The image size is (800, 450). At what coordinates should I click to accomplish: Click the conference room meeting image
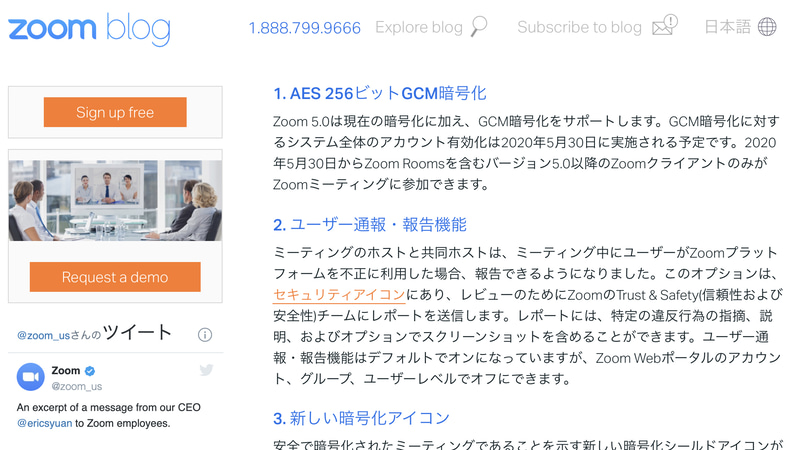click(x=115, y=201)
